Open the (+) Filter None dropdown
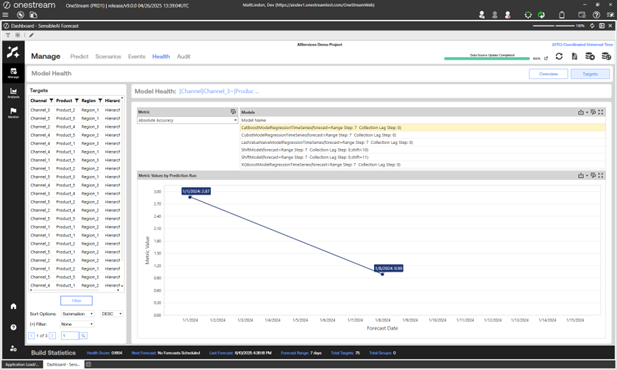617x370 pixels. (x=77, y=324)
